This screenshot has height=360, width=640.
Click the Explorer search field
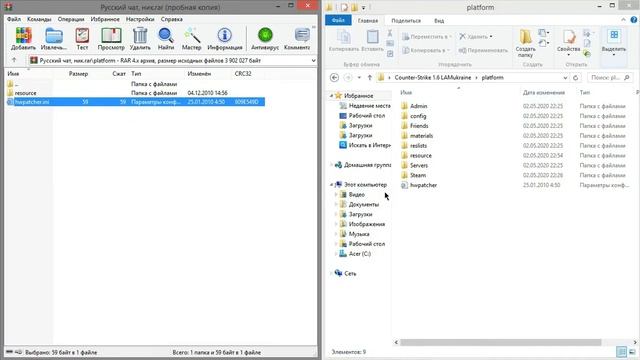610,78
